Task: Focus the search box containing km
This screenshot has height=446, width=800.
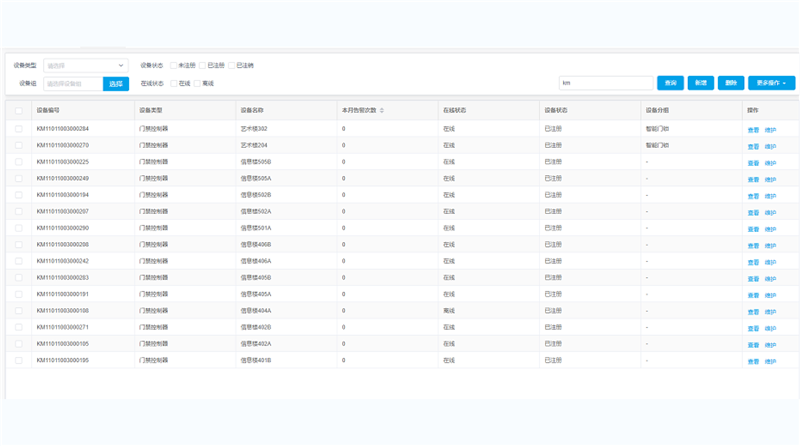Action: [606, 83]
